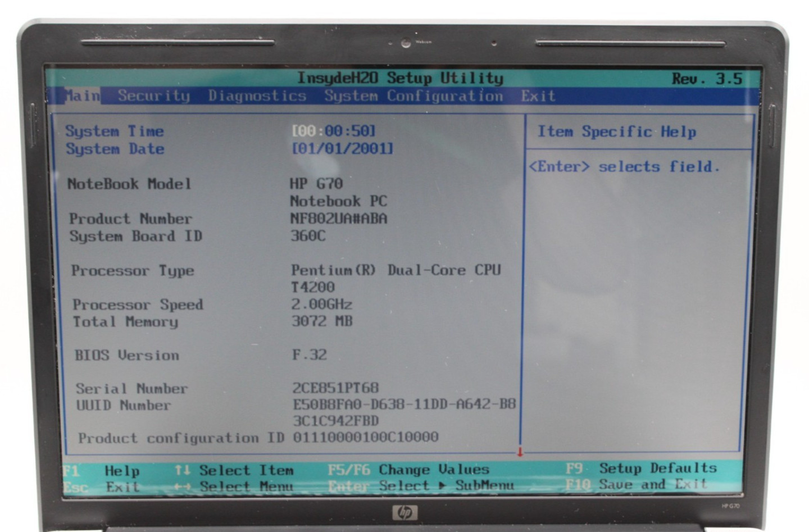
Task: Click the HP logo on bezel
Action: [x=404, y=512]
